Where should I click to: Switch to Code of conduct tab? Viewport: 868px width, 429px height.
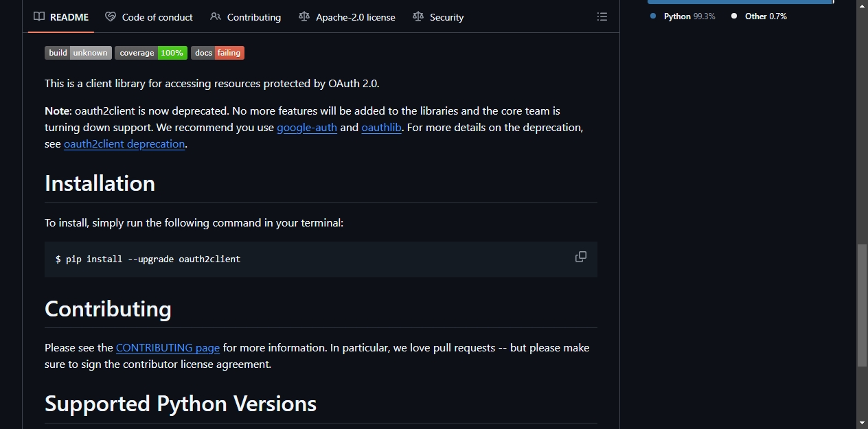click(149, 16)
